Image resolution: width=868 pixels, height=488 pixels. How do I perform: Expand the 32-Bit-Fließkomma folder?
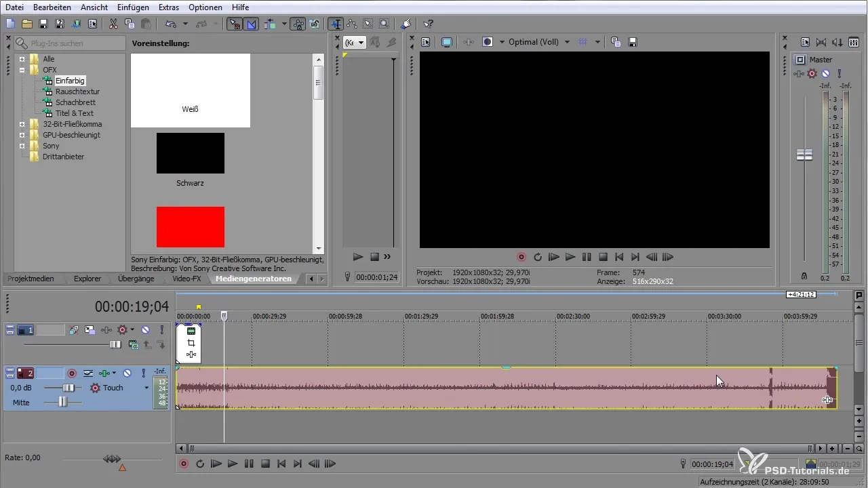[x=22, y=124]
